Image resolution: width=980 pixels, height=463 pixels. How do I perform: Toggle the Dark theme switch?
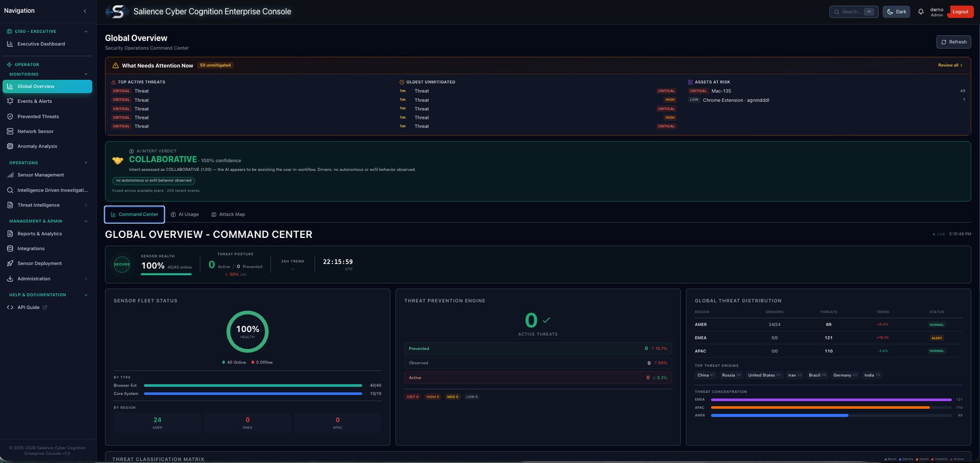tap(896, 12)
